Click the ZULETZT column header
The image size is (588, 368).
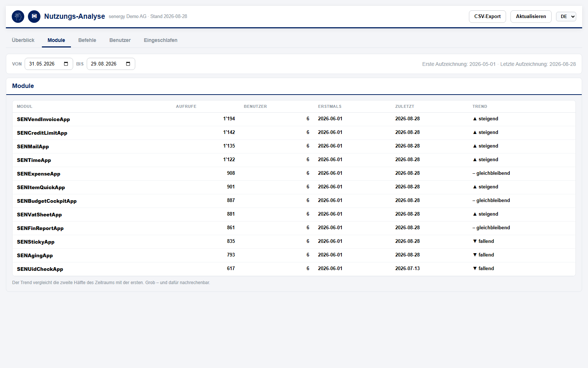click(405, 107)
